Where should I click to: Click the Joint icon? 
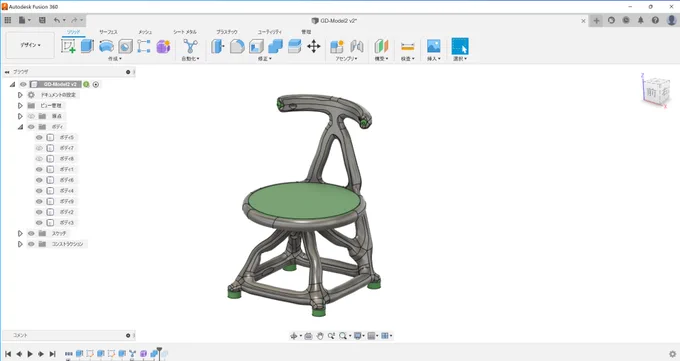[x=357, y=46]
